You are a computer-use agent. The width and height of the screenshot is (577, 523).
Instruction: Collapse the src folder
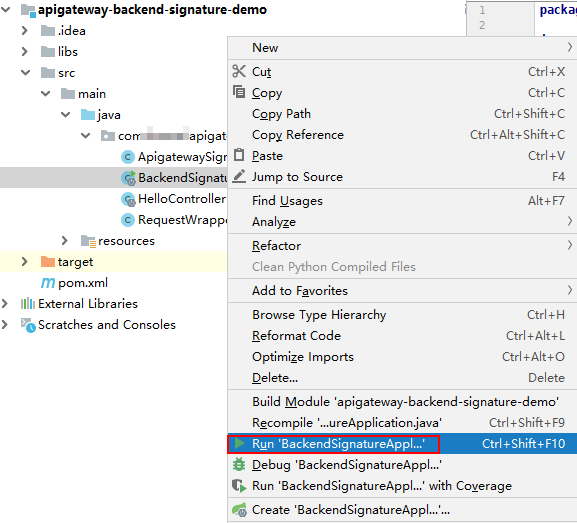point(25,73)
